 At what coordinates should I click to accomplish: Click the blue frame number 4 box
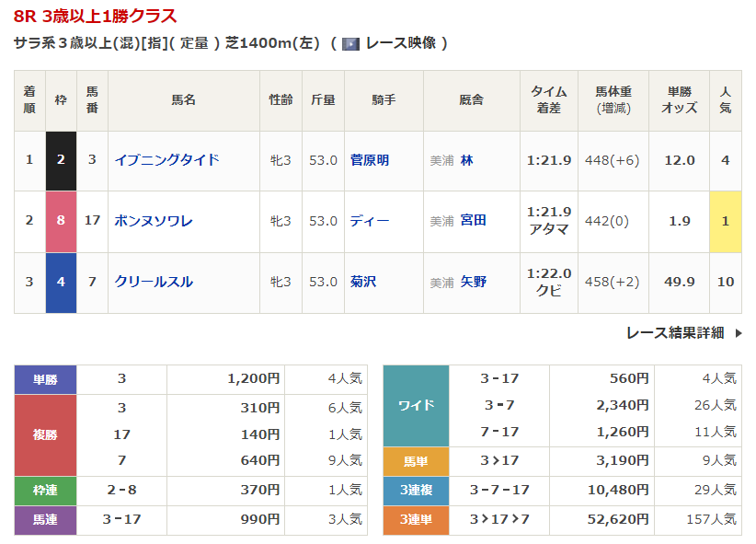point(61,282)
